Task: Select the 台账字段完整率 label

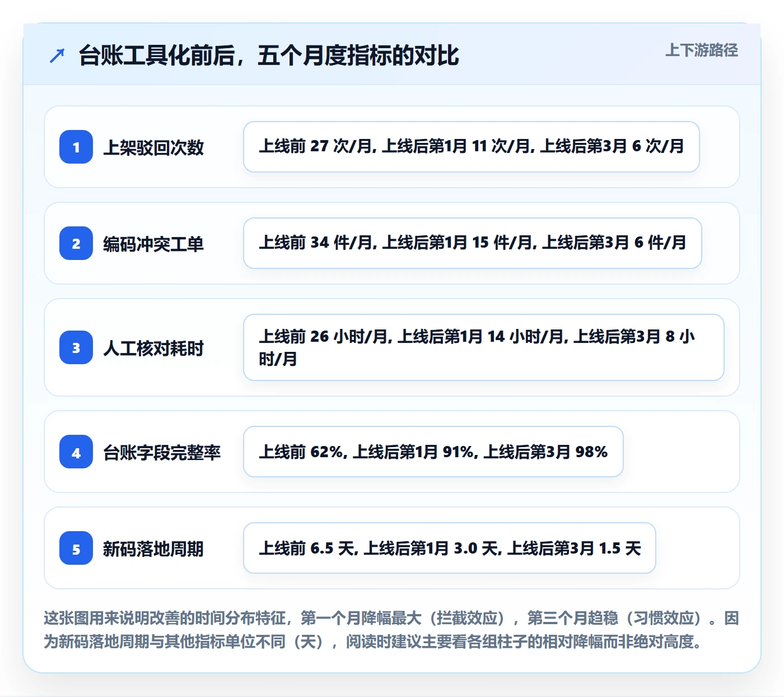Action: point(162,452)
